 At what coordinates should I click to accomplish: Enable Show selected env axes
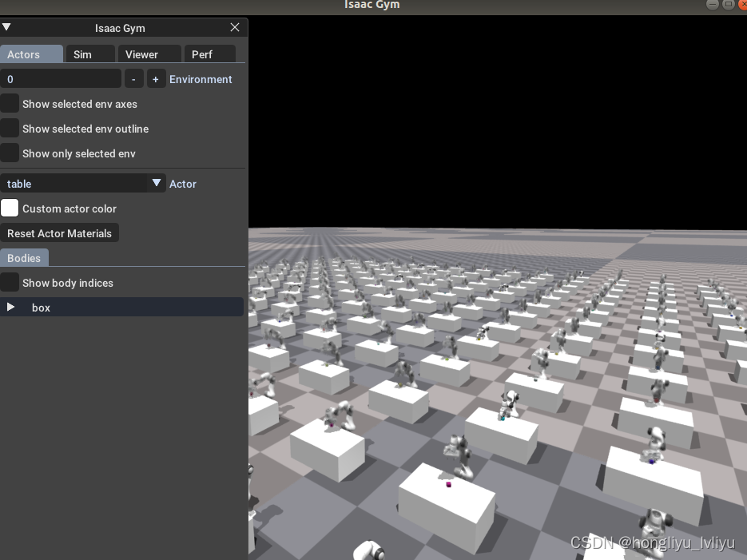[10, 104]
